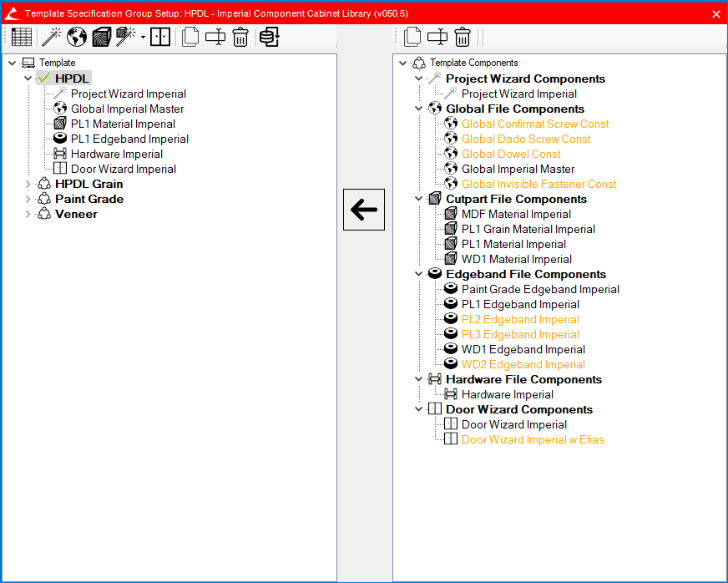Select Global Invisible Fastener Const component
Screen dimensions: 728x583
click(x=538, y=184)
